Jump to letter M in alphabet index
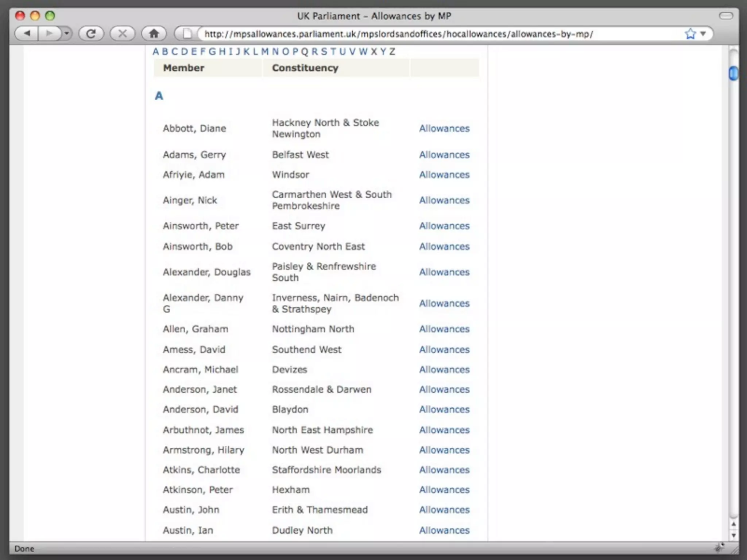Viewport: 747px width, 560px height. pyautogui.click(x=265, y=52)
